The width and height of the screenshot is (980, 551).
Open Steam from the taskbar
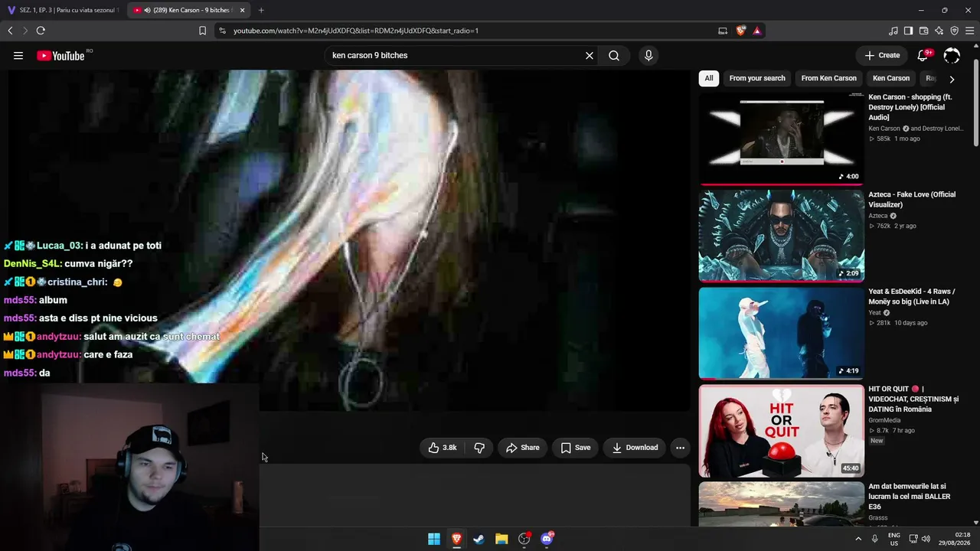[x=479, y=539]
